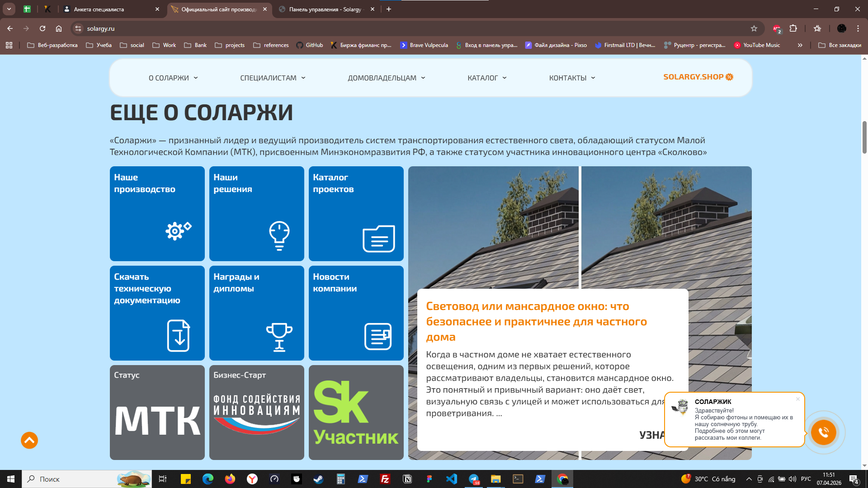This screenshot has height=488, width=868.
Task: Close the Анкета специалиста tab
Action: coord(157,9)
